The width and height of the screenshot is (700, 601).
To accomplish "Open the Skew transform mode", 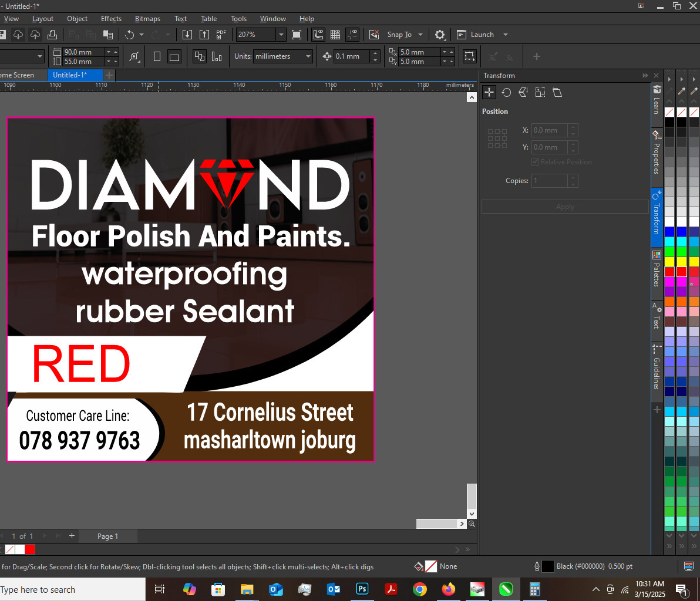I will [557, 93].
